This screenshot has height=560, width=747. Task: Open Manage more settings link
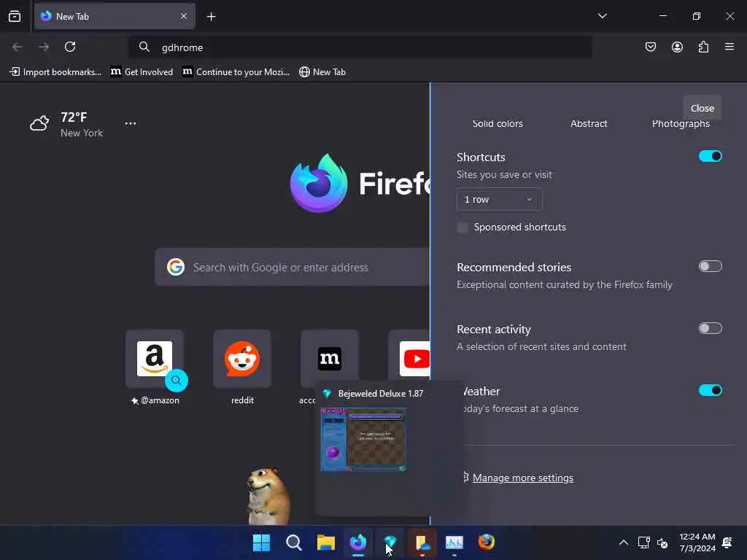click(522, 478)
